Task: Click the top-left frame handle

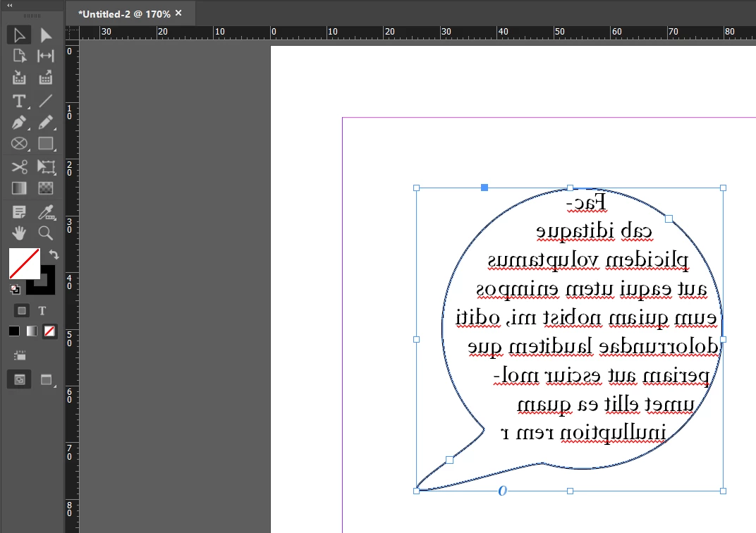Action: coord(417,188)
